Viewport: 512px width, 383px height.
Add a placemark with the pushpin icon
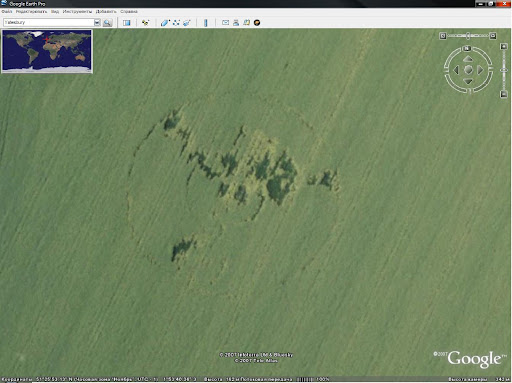click(x=145, y=23)
